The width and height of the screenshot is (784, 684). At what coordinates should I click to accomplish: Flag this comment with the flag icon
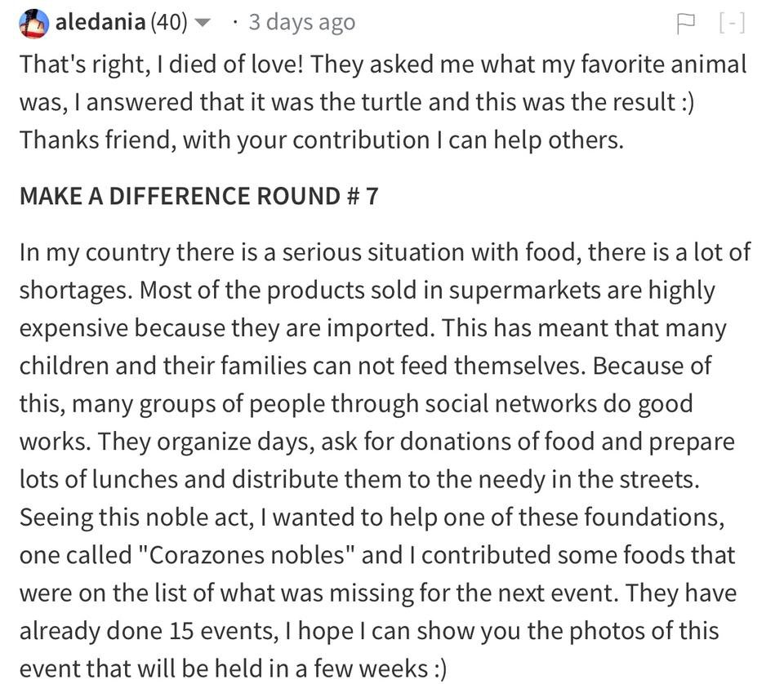pos(684,24)
